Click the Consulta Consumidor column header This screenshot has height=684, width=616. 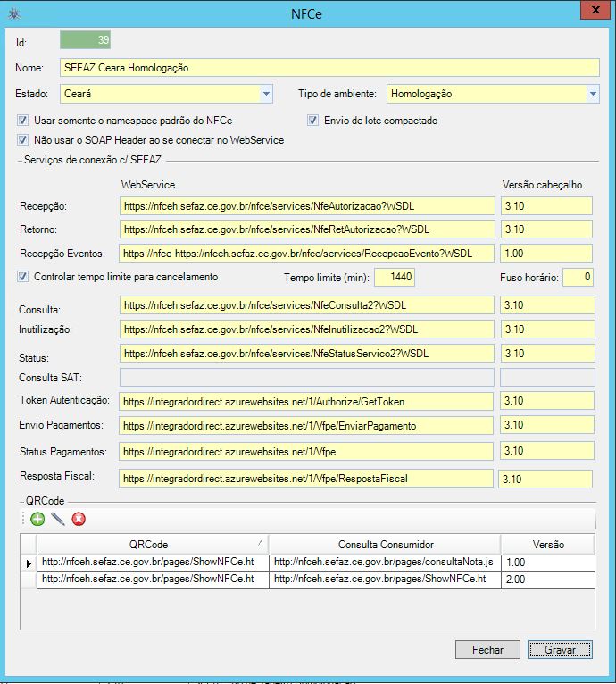(384, 545)
